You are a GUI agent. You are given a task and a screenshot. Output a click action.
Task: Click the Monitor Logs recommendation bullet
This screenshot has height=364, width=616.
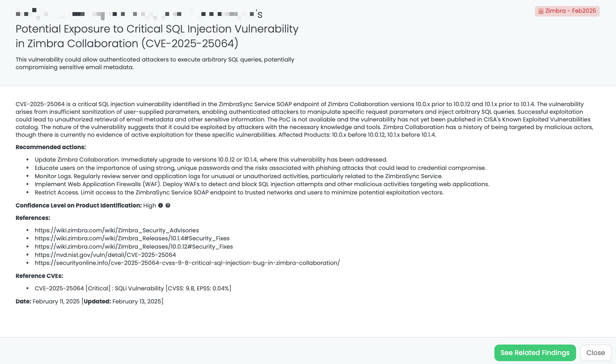(x=238, y=176)
